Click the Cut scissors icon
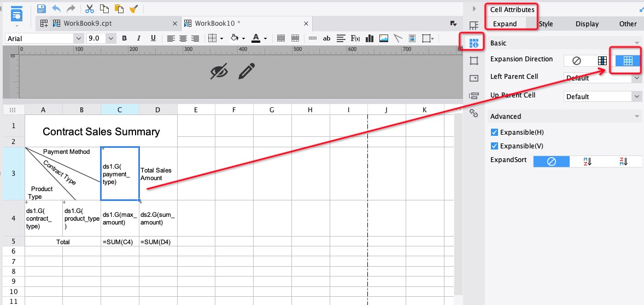The image size is (644, 305). (x=90, y=9)
